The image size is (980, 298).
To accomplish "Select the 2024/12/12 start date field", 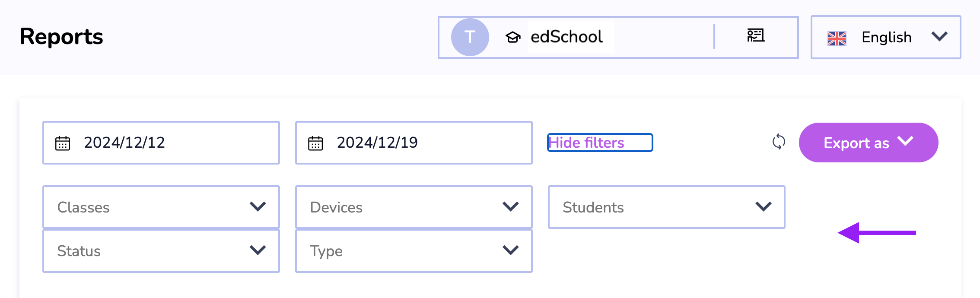I will (161, 143).
